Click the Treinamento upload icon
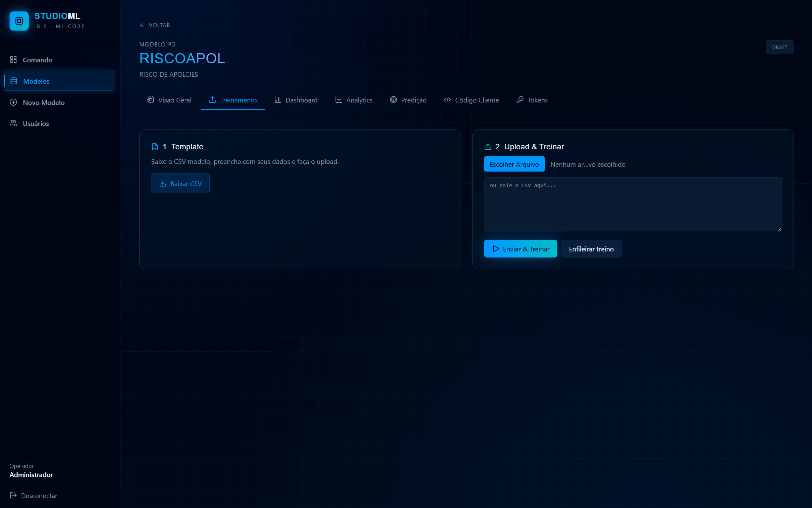This screenshot has height=508, width=812. pyautogui.click(x=212, y=100)
